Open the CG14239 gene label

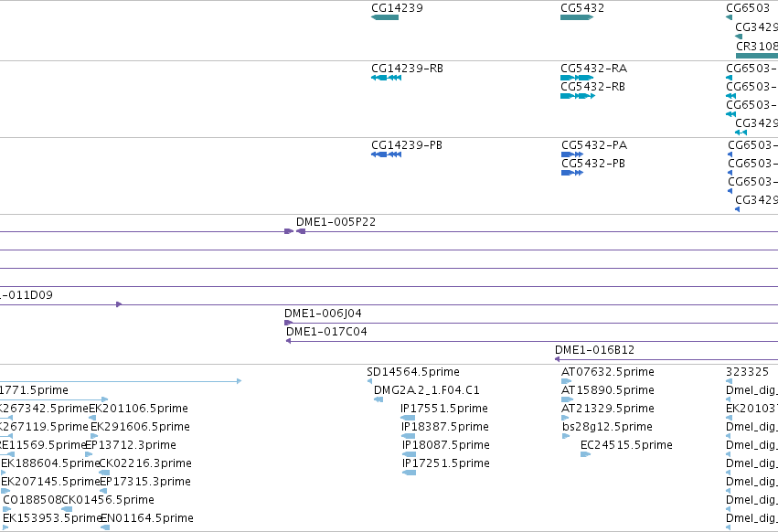coord(397,8)
